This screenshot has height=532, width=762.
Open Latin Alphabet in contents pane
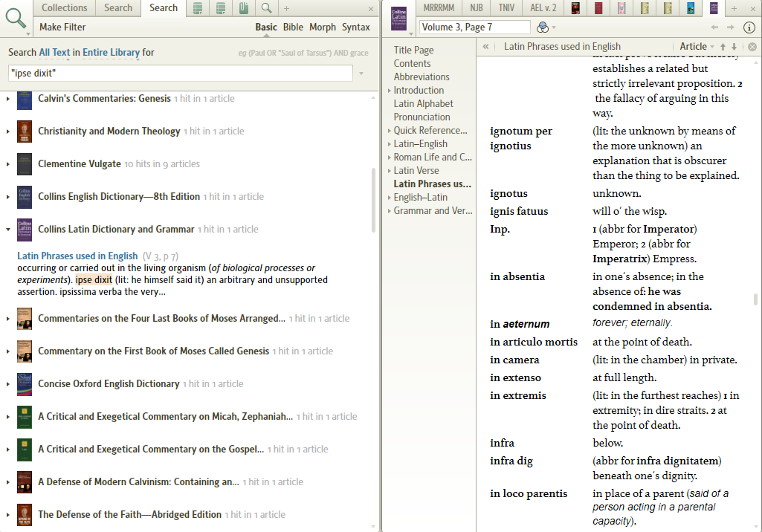pyautogui.click(x=423, y=103)
